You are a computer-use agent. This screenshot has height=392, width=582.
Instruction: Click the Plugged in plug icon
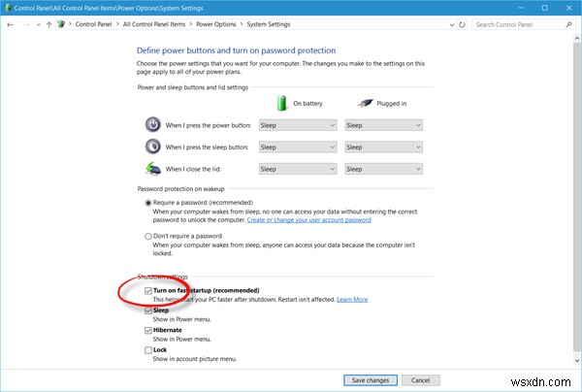[x=365, y=103]
